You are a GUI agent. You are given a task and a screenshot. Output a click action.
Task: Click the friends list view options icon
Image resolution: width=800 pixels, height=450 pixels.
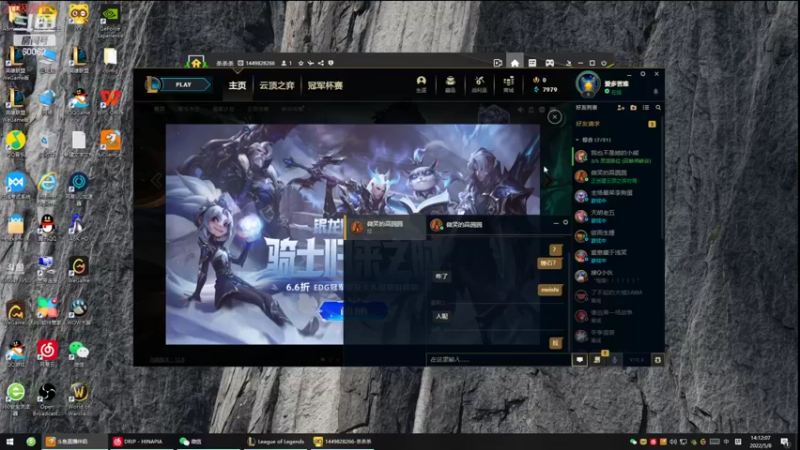[x=646, y=108]
